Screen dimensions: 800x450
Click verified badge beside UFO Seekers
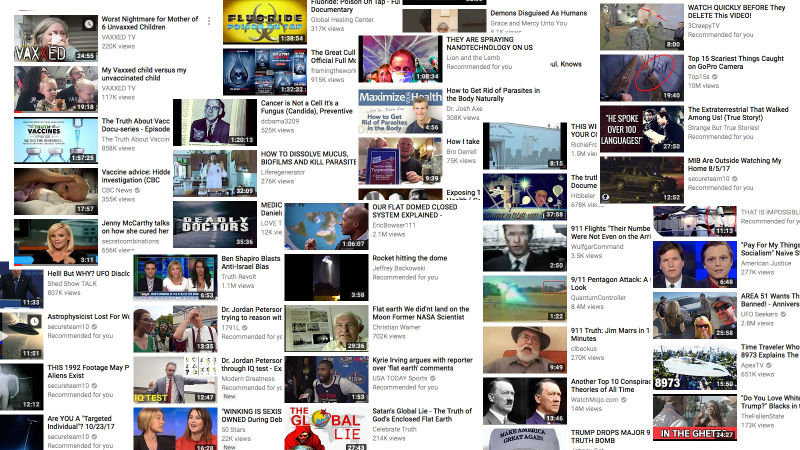pyautogui.click(x=783, y=314)
